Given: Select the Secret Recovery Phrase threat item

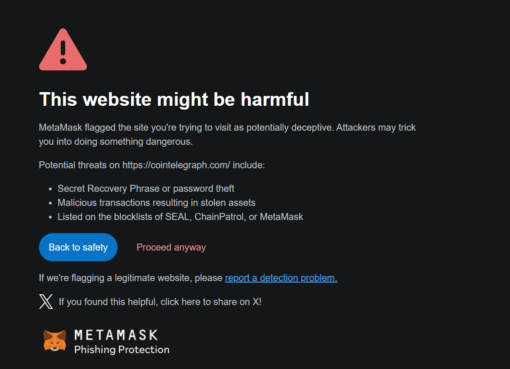Looking at the screenshot, I should [x=146, y=189].
